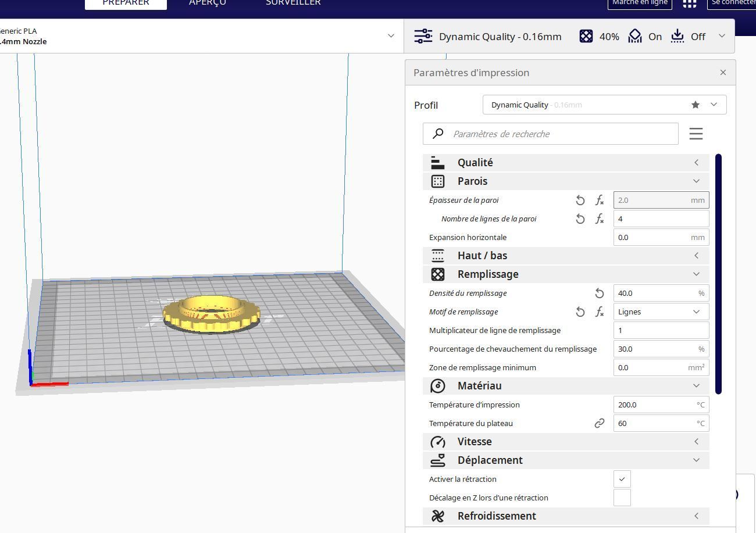Viewport: 756px width, 533px height.
Task: Collapse the Déplacement section
Action: (x=697, y=460)
